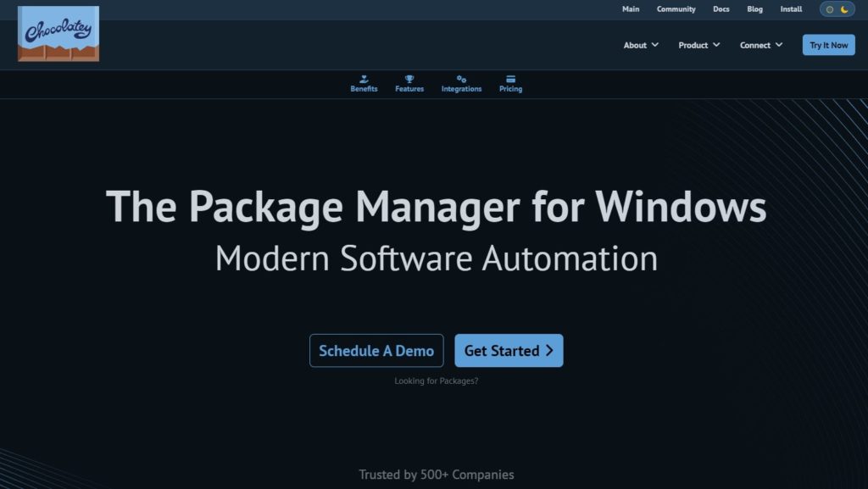
Task: Switch to light theme via sun icon
Action: click(830, 9)
